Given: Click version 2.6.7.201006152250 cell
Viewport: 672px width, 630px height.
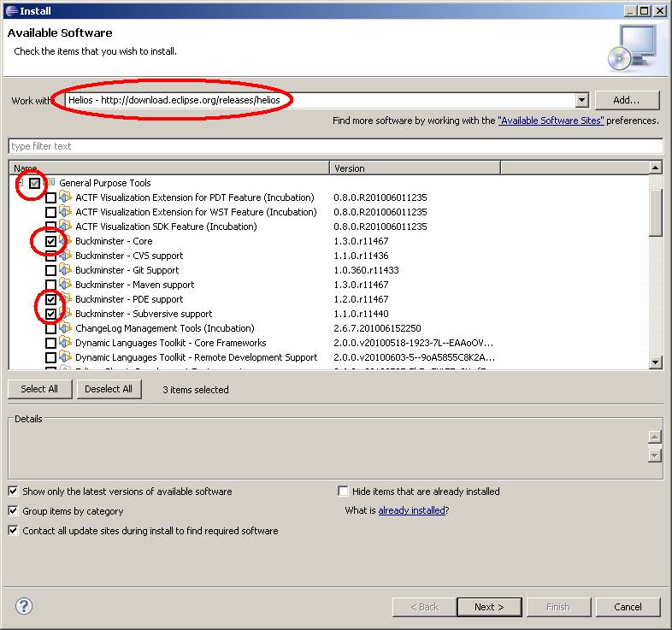Looking at the screenshot, I should point(378,328).
